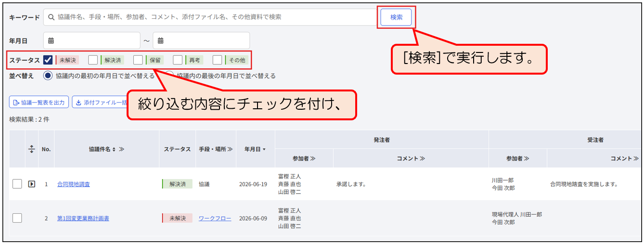Viewport: 644px width, 244px height.
Task: Click the 検索 search button
Action: [396, 17]
